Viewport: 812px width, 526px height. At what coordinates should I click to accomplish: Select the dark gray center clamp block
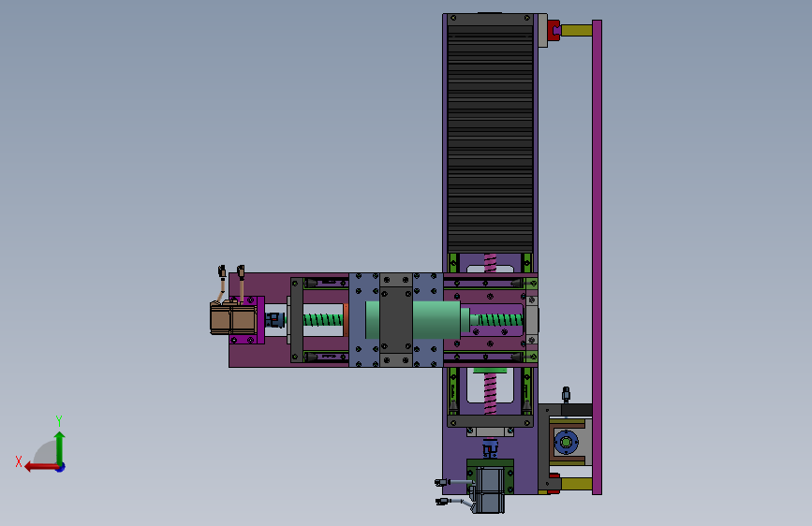(396, 320)
